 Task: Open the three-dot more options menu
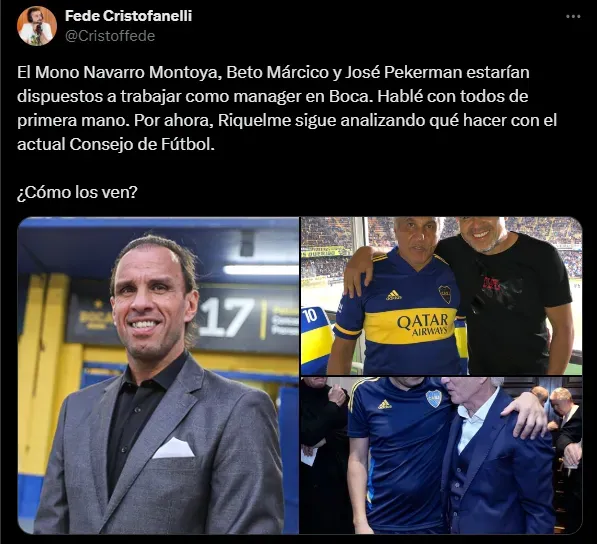pos(573,17)
